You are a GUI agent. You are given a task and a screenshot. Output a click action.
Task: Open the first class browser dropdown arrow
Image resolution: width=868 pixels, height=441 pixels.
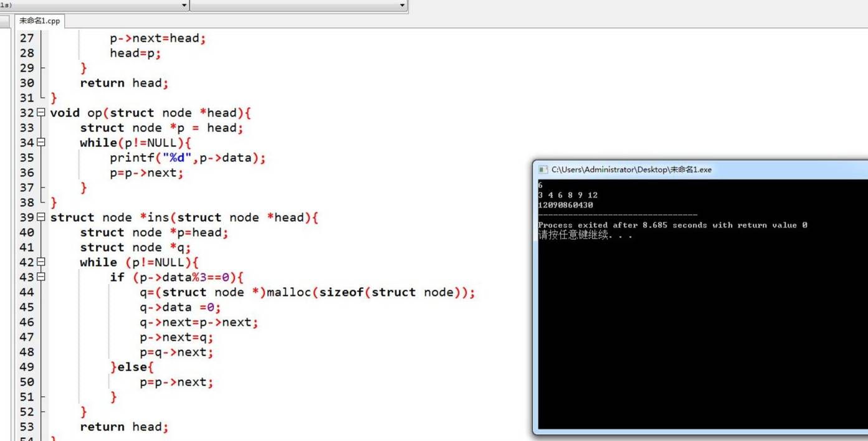point(184,6)
